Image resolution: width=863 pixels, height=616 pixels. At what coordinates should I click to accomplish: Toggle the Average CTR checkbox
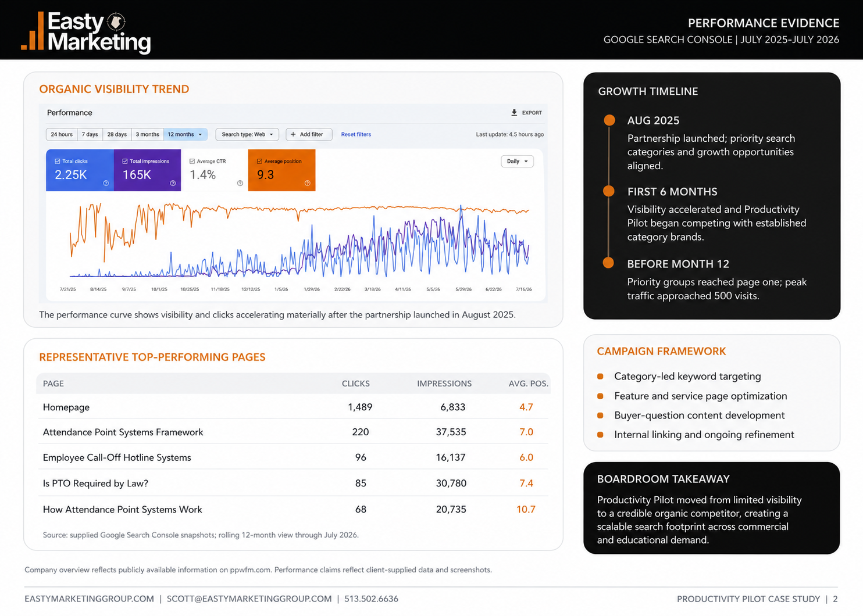[x=192, y=162]
